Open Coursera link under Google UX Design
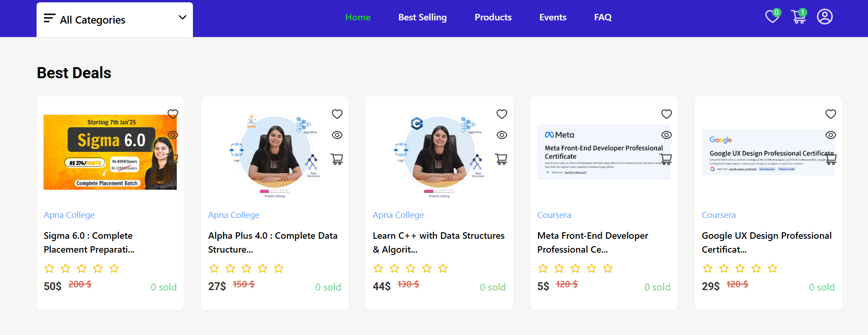The width and height of the screenshot is (868, 335). (x=719, y=215)
